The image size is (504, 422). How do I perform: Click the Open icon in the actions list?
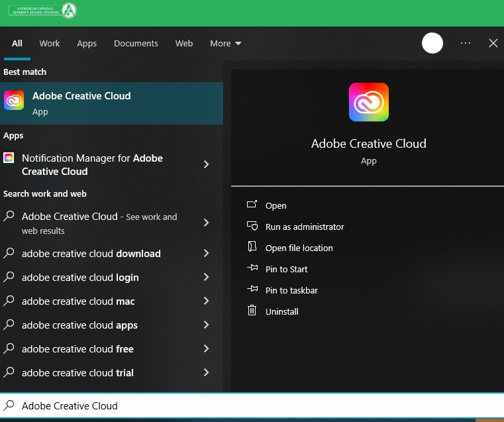252,205
